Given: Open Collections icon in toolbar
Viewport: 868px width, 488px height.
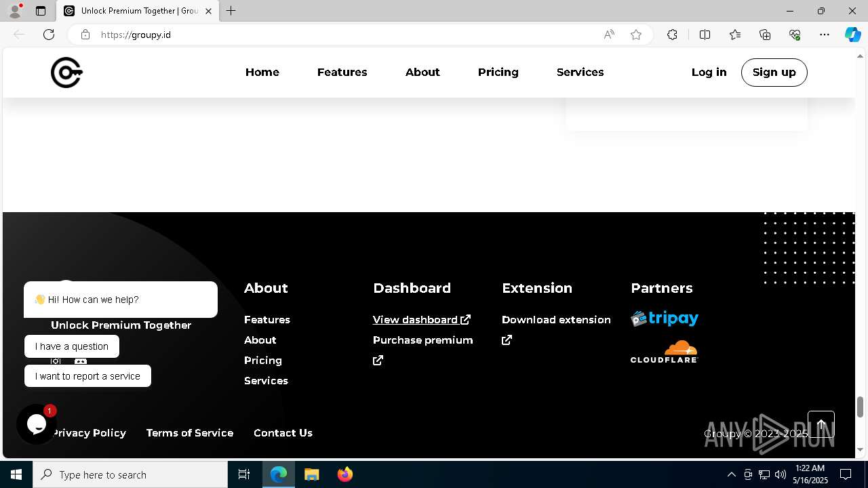Looking at the screenshot, I should point(765,35).
